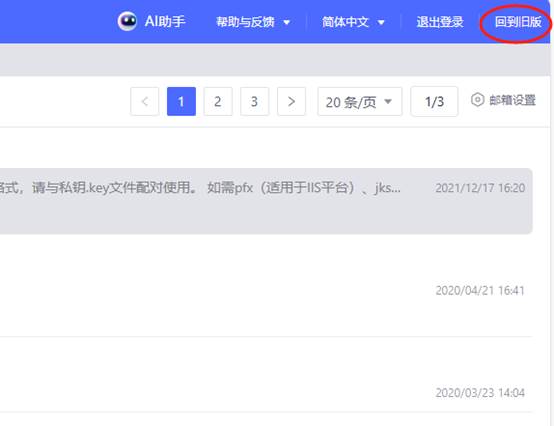554x426 pixels.
Task: Jump to page 3
Action: tap(254, 101)
